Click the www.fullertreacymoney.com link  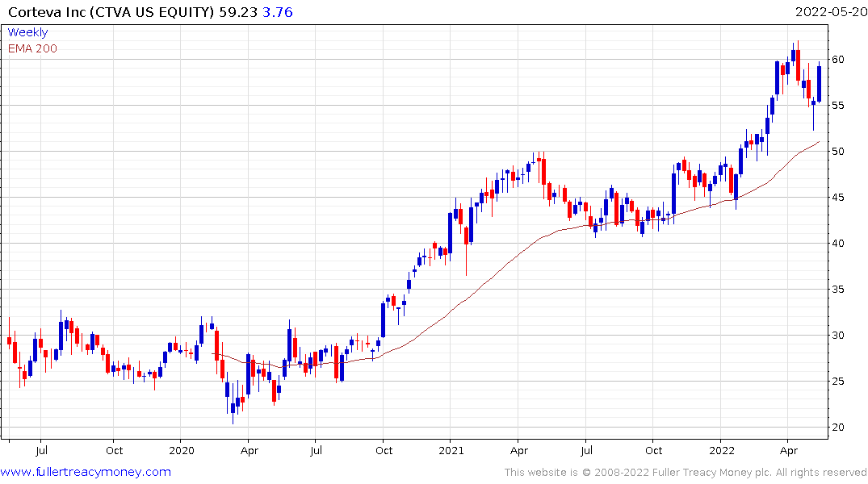pos(86,472)
